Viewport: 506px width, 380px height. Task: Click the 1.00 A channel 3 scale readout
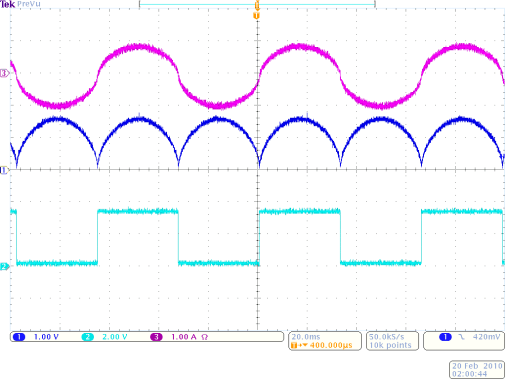pyautogui.click(x=184, y=337)
